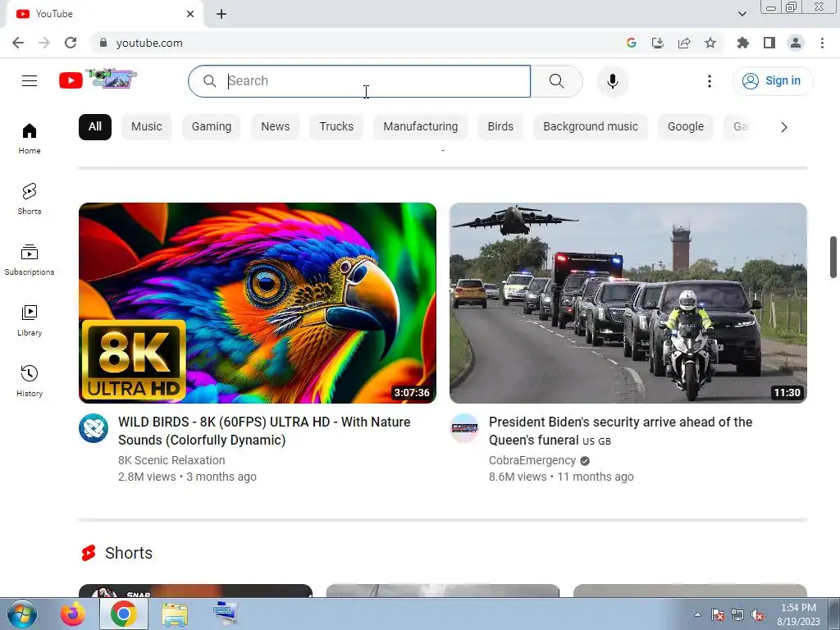Image resolution: width=840 pixels, height=630 pixels.
Task: Select the Trucks filter chip
Action: [336, 127]
